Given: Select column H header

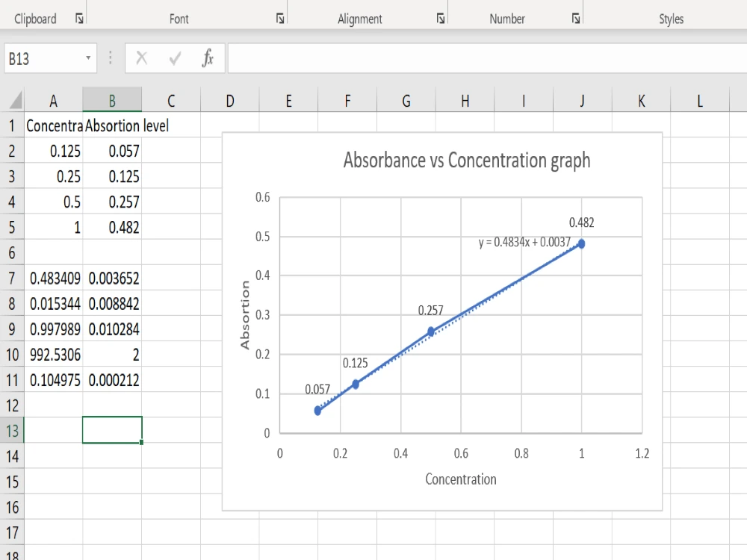Looking at the screenshot, I should (x=465, y=101).
